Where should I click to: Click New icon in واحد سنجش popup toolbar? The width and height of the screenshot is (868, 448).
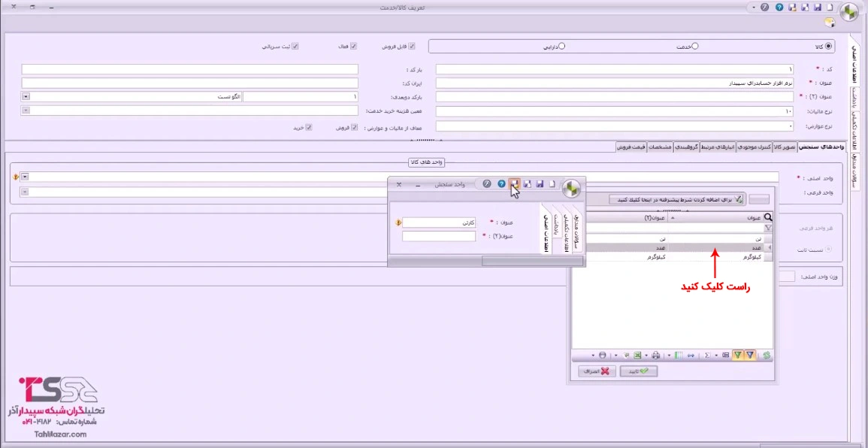pos(552,183)
